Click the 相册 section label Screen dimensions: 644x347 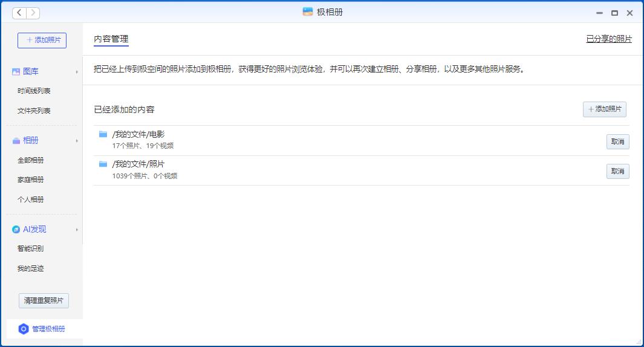31,140
